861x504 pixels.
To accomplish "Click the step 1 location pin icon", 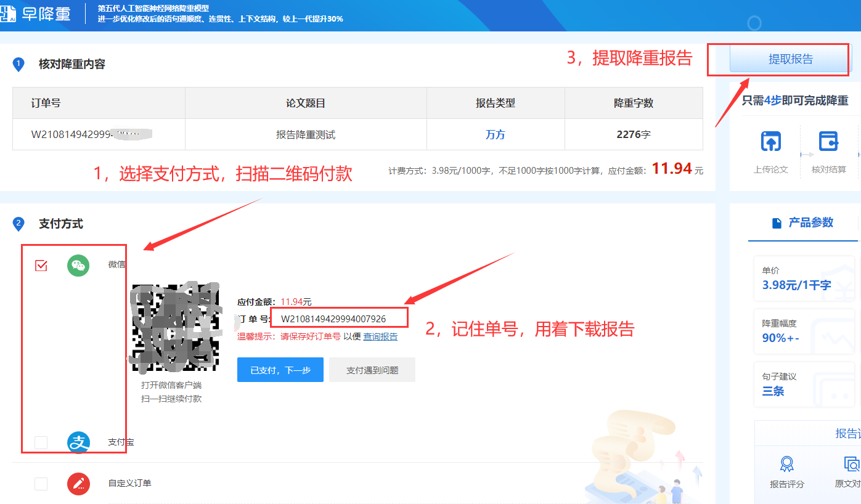I will 18,64.
